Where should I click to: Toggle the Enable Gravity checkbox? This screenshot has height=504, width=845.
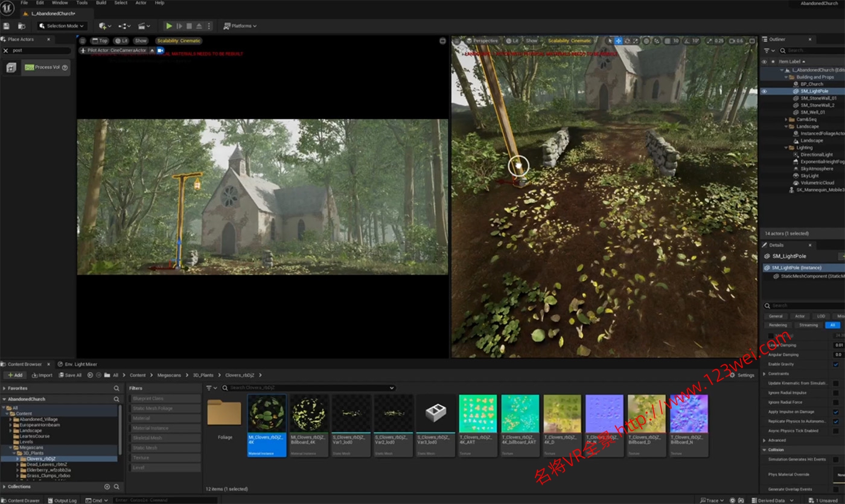835,365
